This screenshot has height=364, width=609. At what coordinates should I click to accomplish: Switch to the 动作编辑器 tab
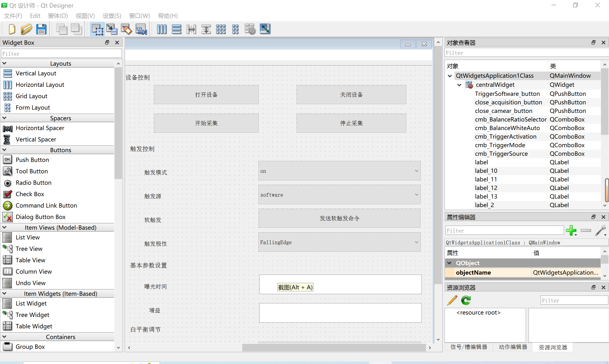(513, 347)
